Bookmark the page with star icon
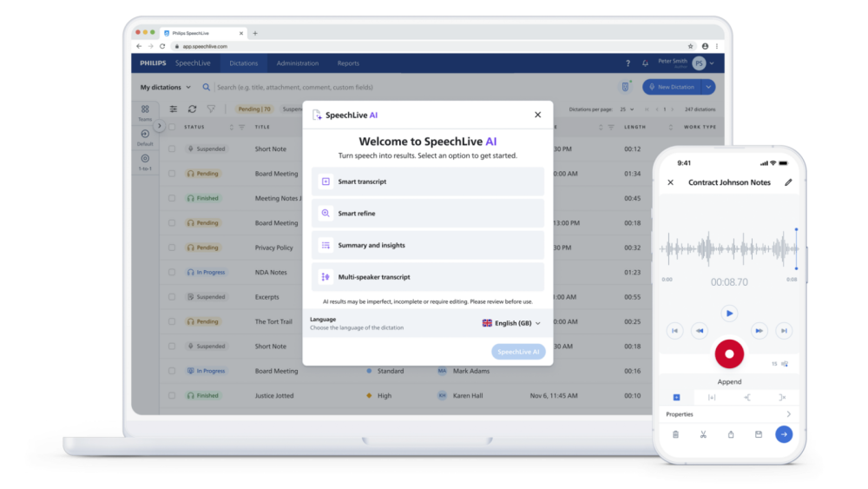This screenshot has width=868, height=489. [690, 47]
